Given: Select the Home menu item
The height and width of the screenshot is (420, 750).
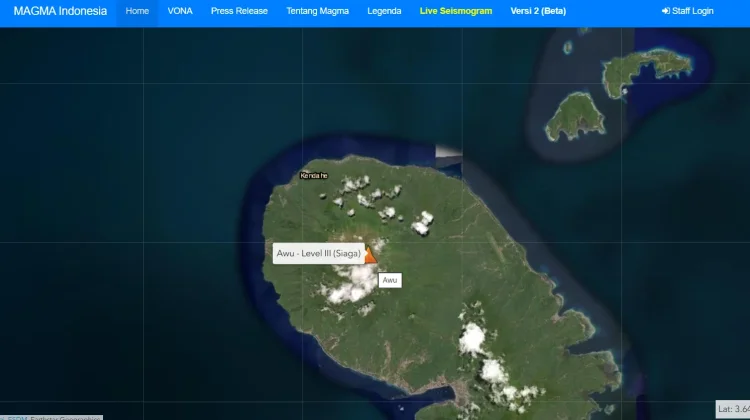Looking at the screenshot, I should [137, 11].
